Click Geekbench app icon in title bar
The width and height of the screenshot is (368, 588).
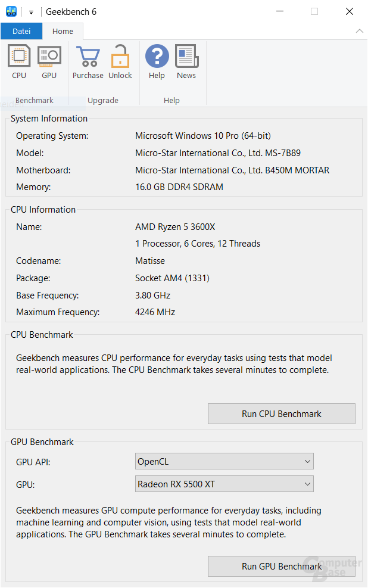pos(11,12)
